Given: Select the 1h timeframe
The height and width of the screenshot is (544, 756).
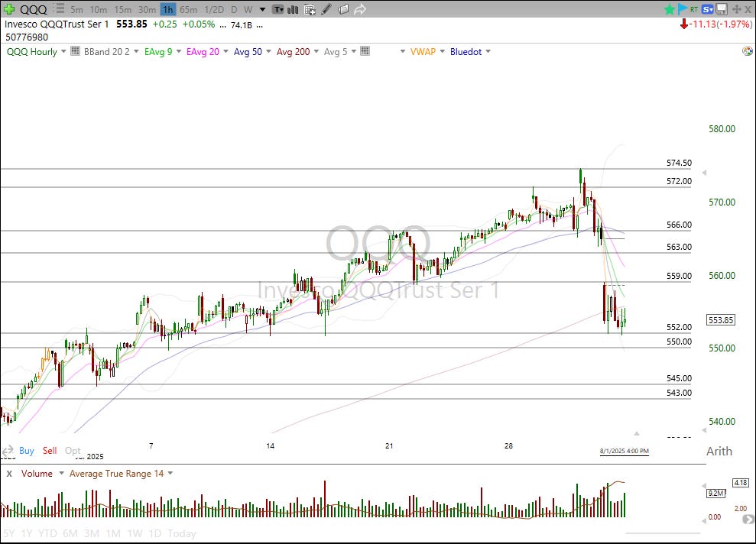Looking at the screenshot, I should (x=167, y=10).
